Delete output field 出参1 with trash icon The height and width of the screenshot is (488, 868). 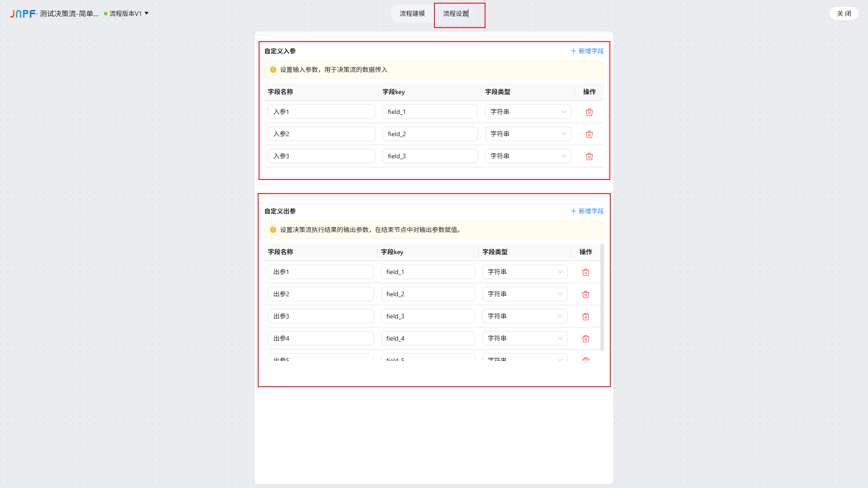pos(585,272)
